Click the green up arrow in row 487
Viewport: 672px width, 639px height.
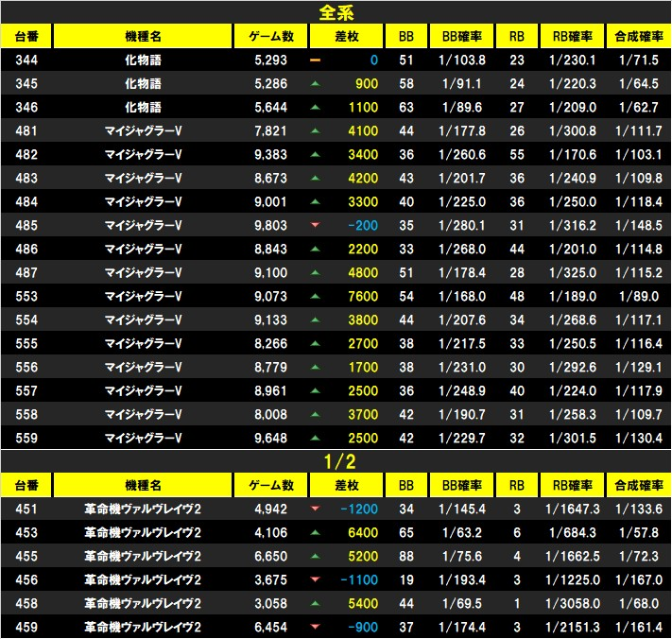click(x=315, y=272)
